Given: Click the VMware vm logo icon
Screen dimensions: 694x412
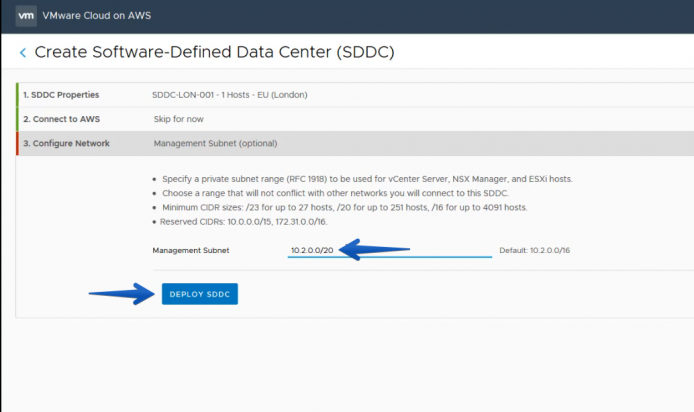Looking at the screenshot, I should [26, 15].
